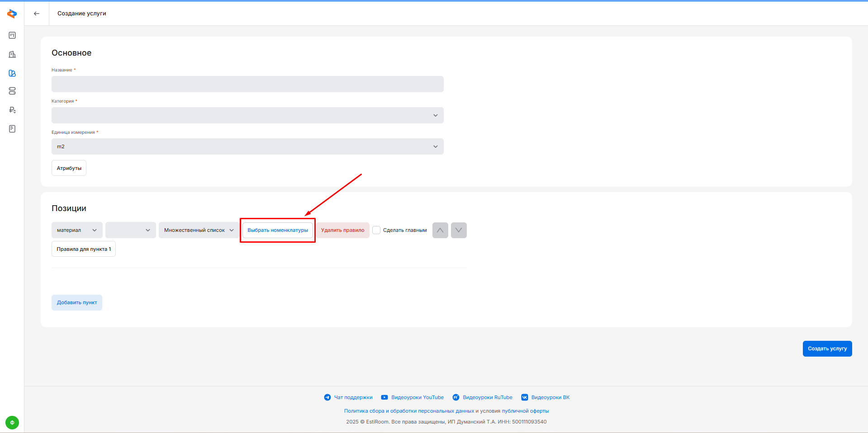The image size is (868, 433).
Task: Open the ruble pricing sidebar icon
Action: 12,110
